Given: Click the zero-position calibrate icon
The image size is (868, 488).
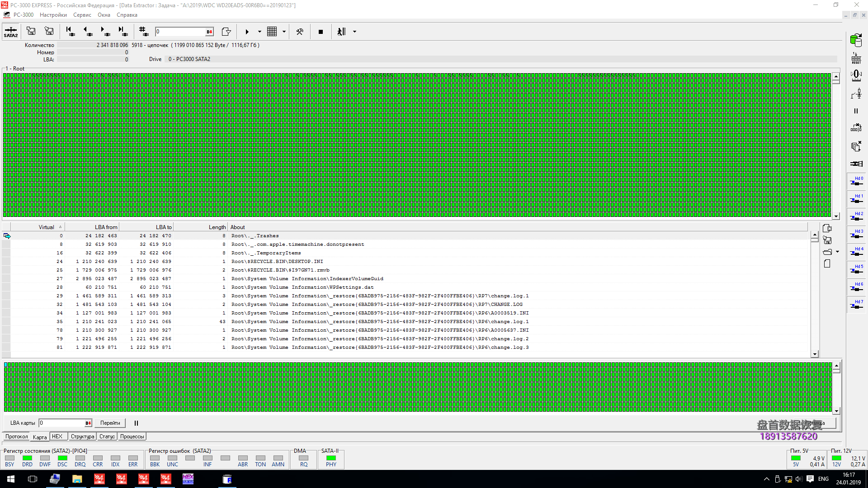Looking at the screenshot, I should [856, 75].
